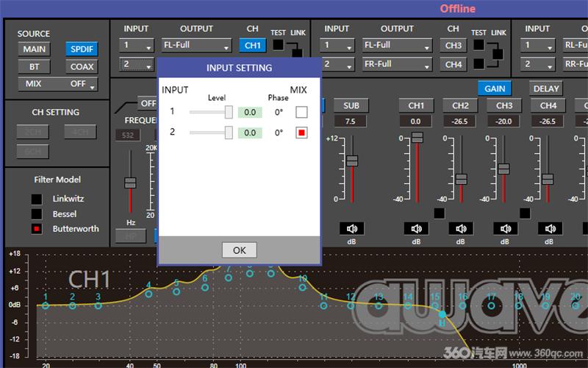Toggle input 1 phase 0° value

click(279, 113)
